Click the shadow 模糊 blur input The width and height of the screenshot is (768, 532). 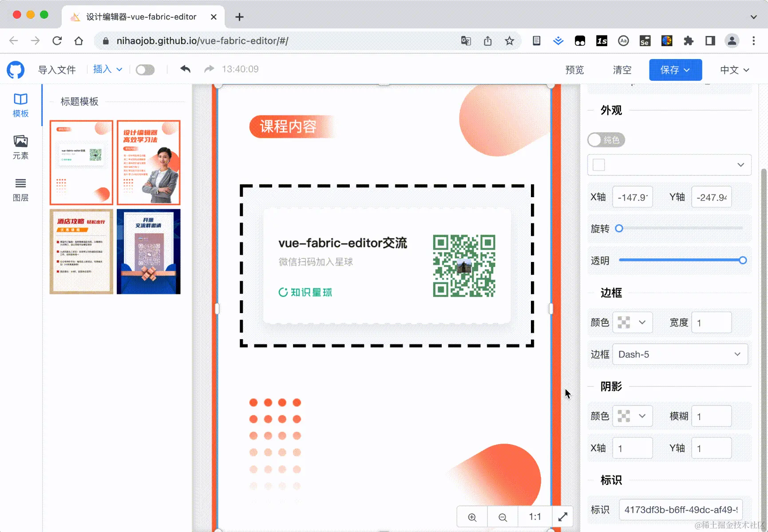click(711, 416)
